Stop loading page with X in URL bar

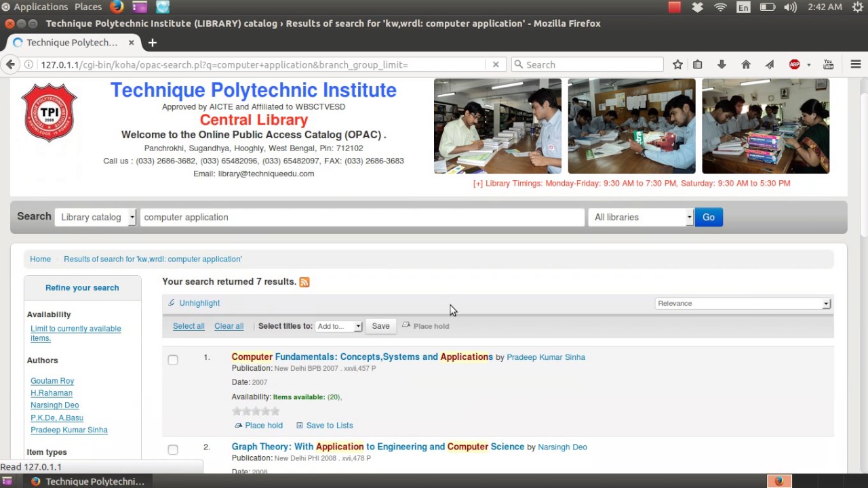[x=496, y=64]
